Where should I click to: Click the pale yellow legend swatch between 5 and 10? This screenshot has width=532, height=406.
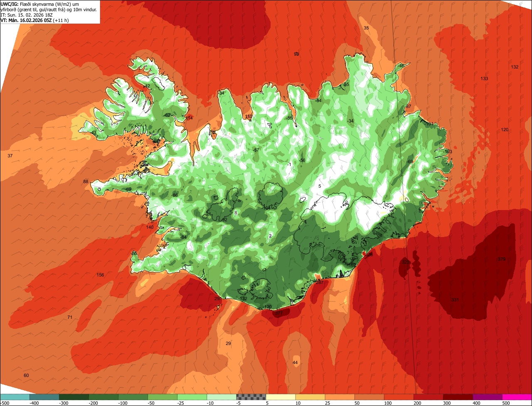[281, 397]
